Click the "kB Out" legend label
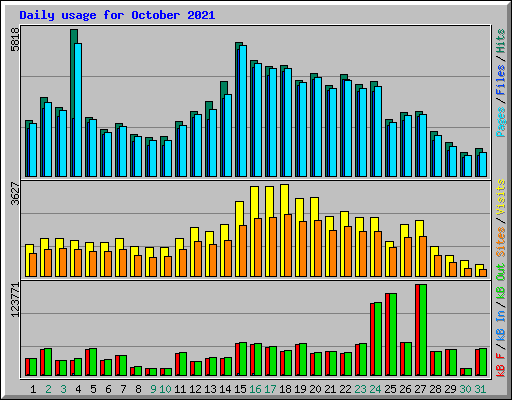The image size is (512, 400). click(500, 282)
